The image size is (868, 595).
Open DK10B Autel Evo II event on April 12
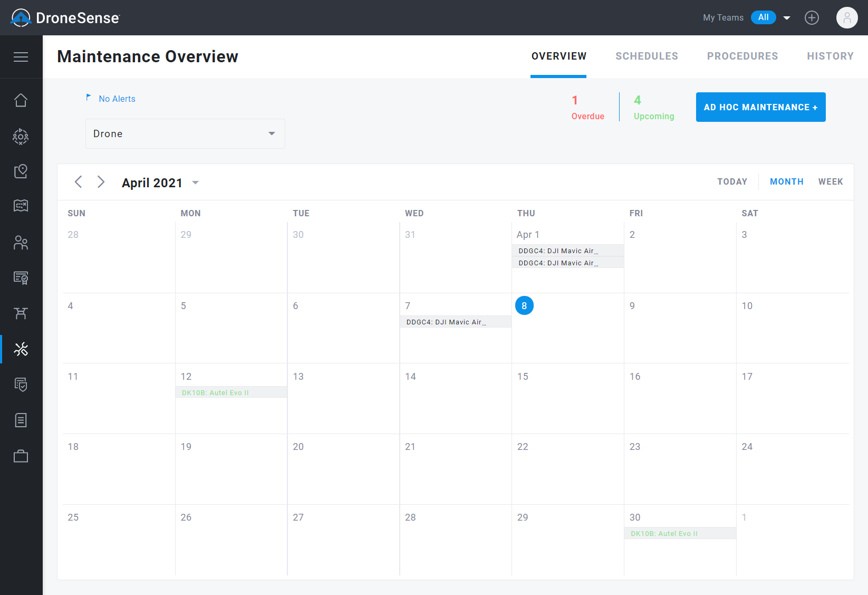231,393
